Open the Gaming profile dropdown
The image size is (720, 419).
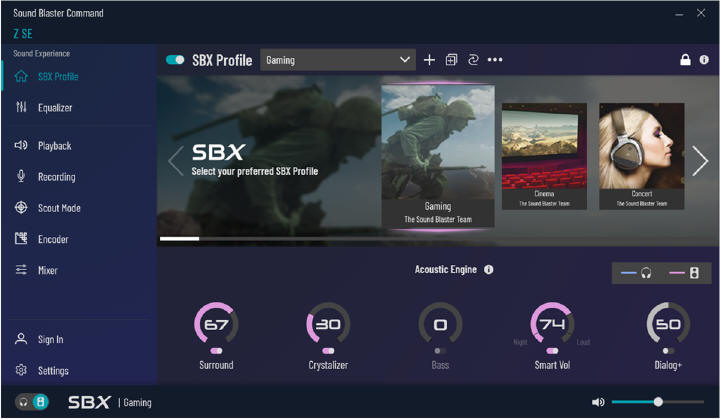click(x=338, y=60)
